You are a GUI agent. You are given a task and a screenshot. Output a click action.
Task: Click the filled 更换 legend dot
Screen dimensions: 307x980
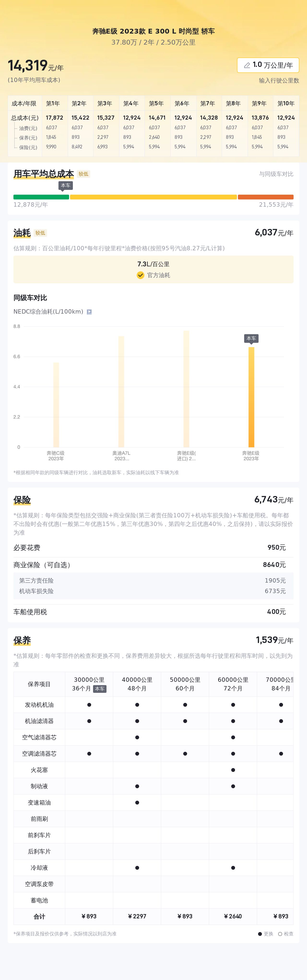[260, 934]
